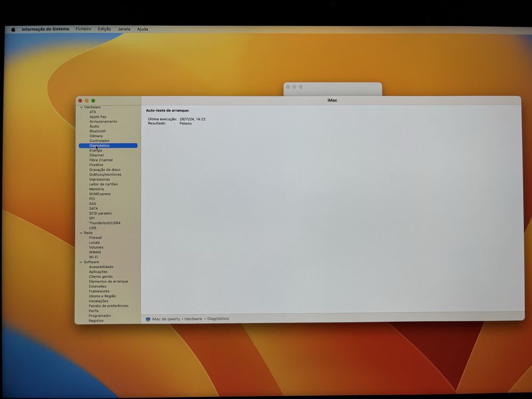Select Painéis de preferências under Software
This screenshot has width=532, height=399.
pyautogui.click(x=108, y=306)
